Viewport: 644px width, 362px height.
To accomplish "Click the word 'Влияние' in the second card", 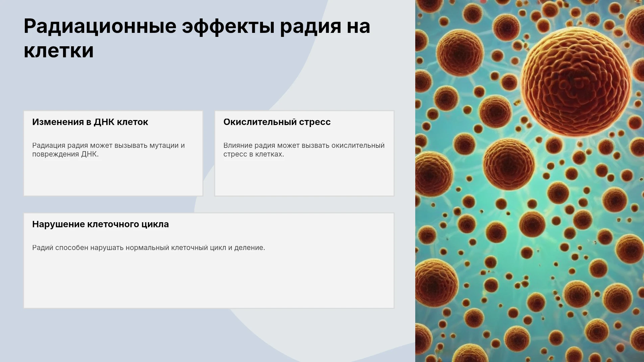I will tap(238, 145).
